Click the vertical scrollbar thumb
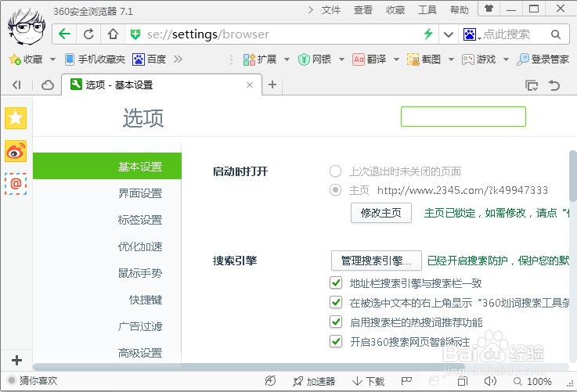Viewport: 577px width, 392px height. 573,176
